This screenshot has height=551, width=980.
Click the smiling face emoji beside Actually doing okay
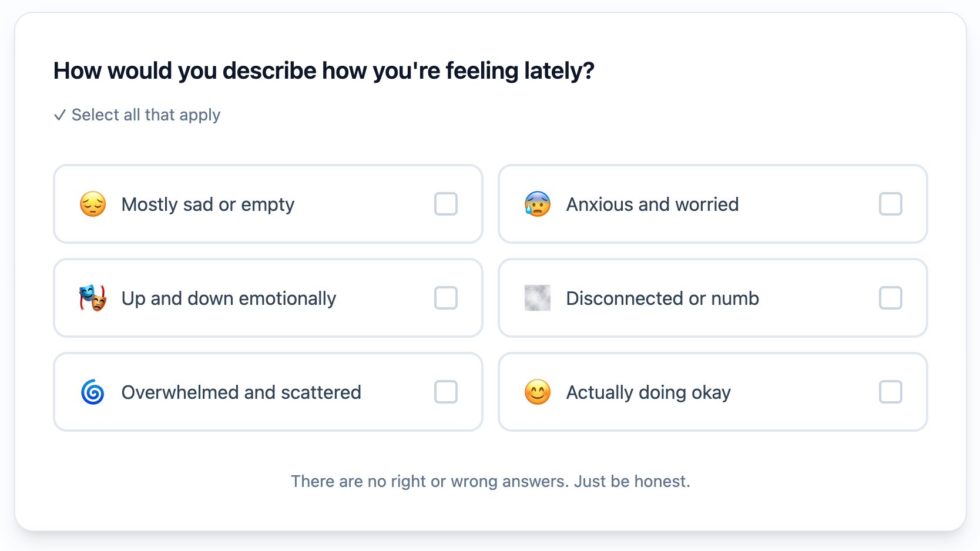tap(536, 392)
